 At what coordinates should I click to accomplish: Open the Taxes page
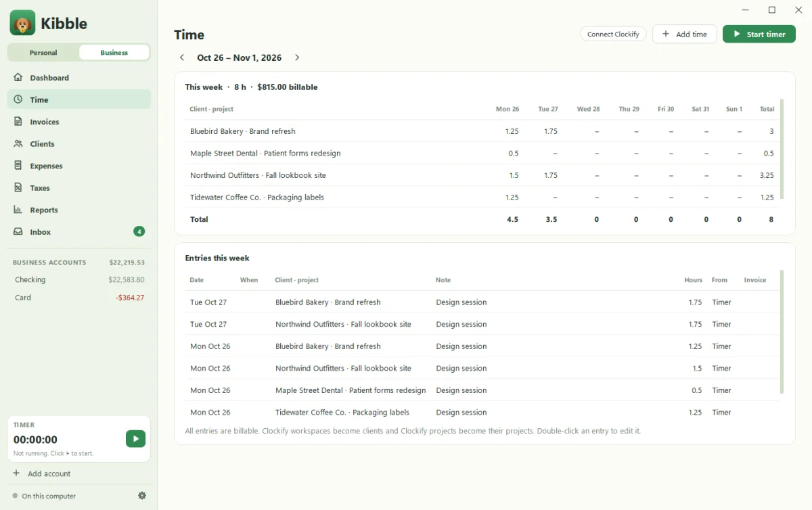[x=79, y=188]
